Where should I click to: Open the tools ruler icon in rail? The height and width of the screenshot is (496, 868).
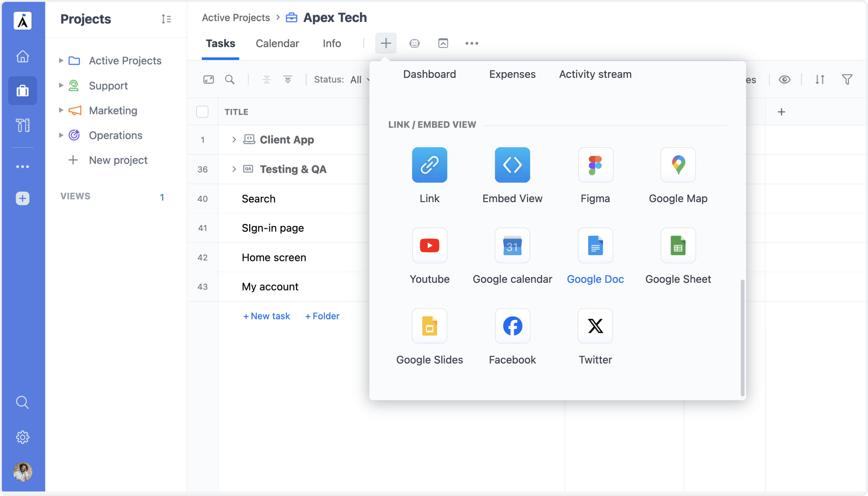(23, 125)
